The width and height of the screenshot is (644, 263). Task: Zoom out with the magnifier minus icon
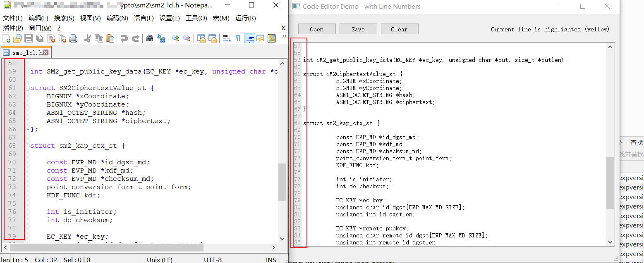(x=187, y=38)
